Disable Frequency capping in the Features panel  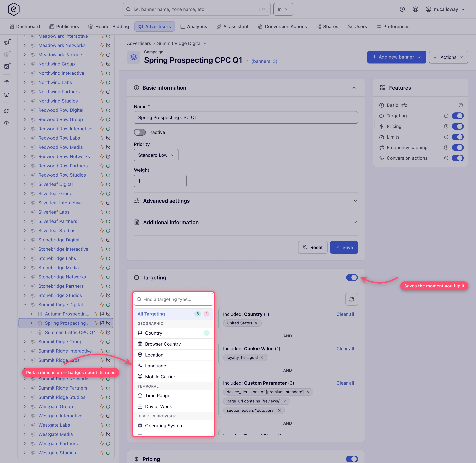458,148
